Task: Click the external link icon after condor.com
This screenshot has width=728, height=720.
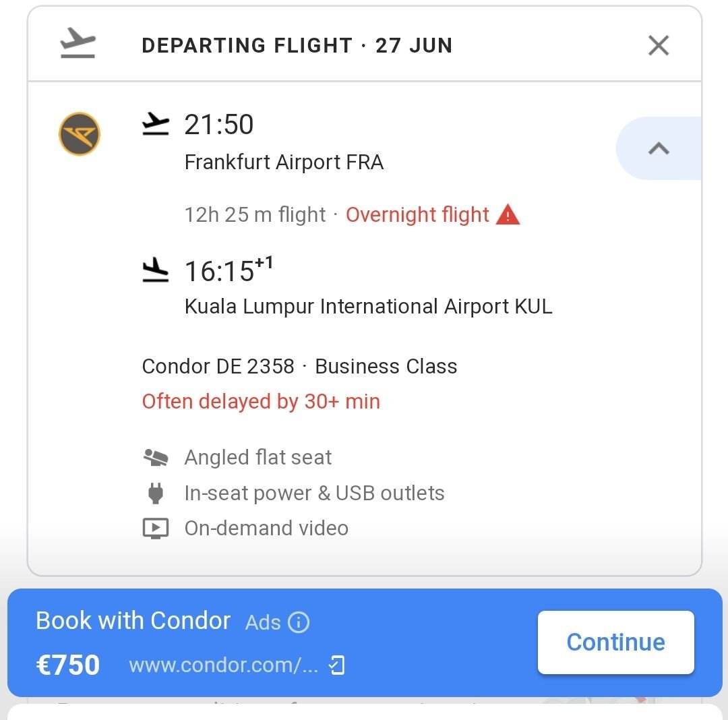Action: pos(336,665)
